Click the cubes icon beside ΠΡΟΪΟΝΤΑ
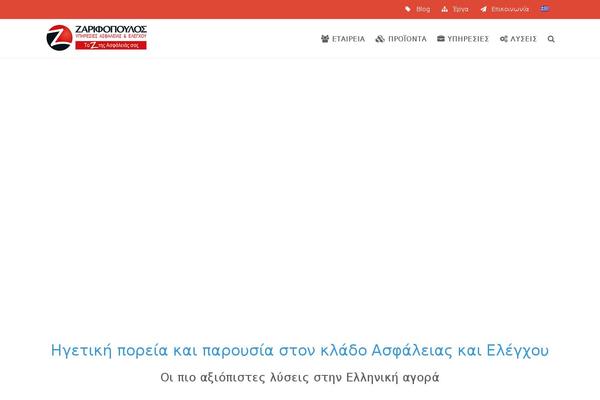Viewport: 600px width, 400px height. point(380,39)
